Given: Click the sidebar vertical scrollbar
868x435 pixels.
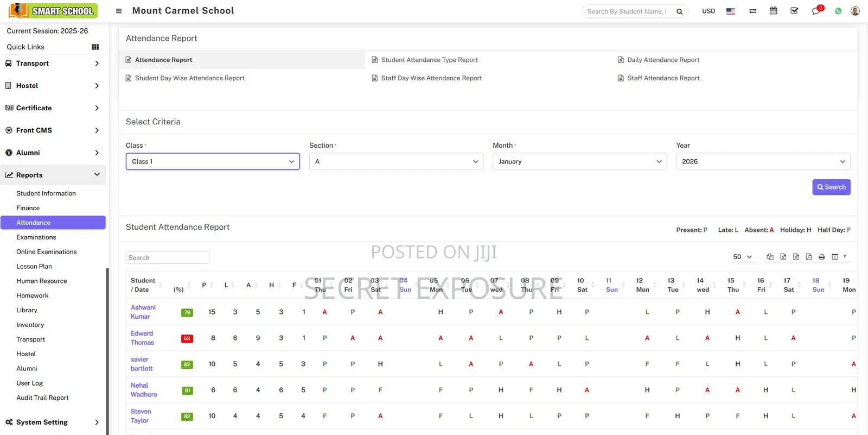Looking at the screenshot, I should tap(107, 351).
